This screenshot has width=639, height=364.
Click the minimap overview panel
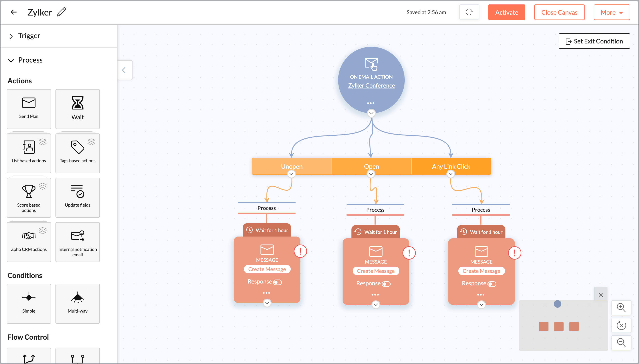tap(563, 325)
